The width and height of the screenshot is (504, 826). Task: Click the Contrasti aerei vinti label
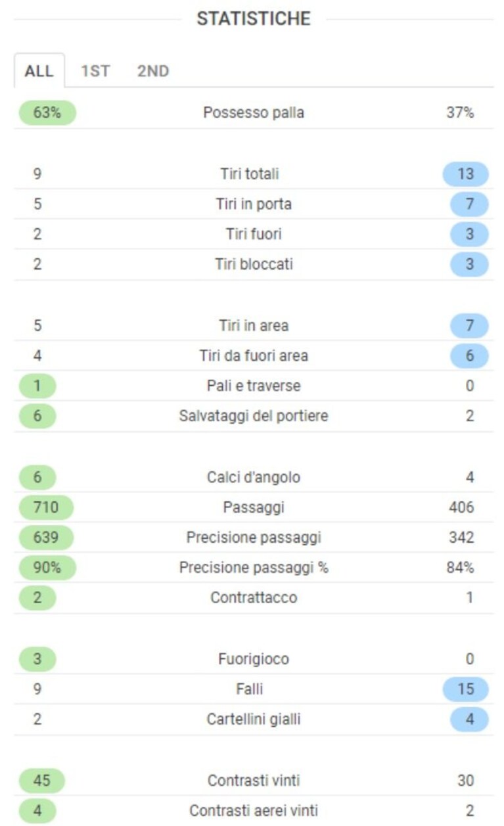click(x=254, y=811)
